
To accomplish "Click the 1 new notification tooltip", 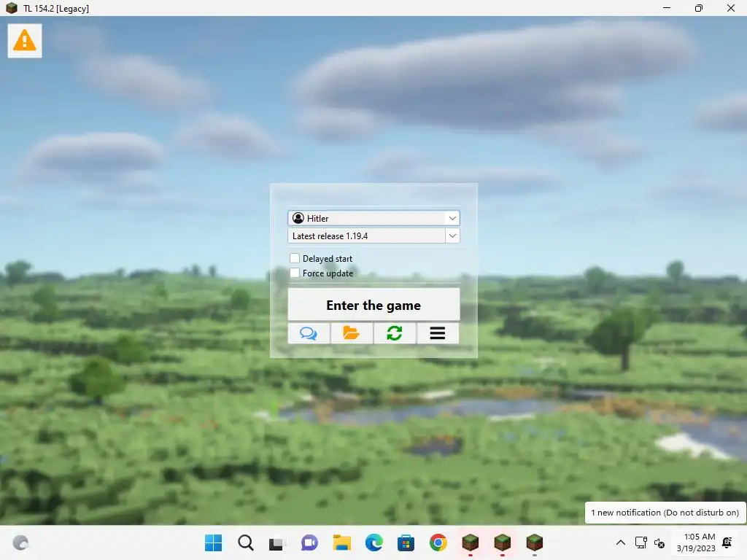I will (665, 513).
